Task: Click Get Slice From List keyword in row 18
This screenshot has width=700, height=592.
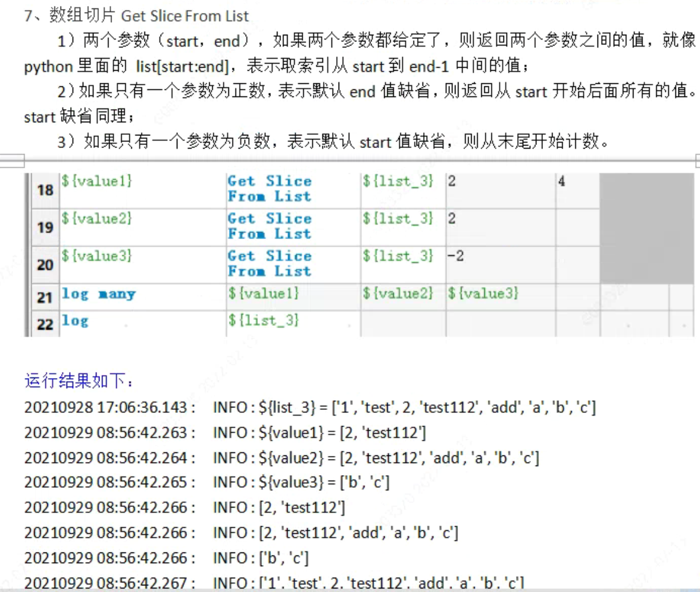Action: [270, 189]
